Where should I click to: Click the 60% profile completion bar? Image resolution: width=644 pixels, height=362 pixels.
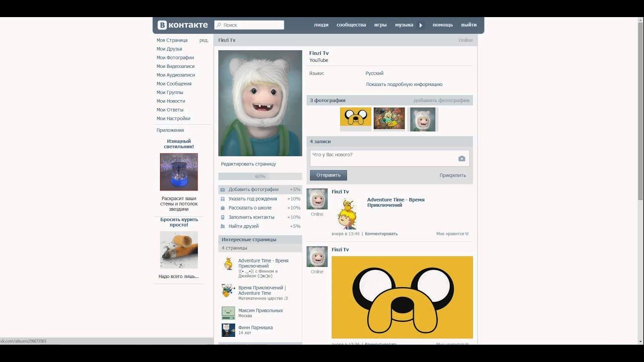point(260,176)
